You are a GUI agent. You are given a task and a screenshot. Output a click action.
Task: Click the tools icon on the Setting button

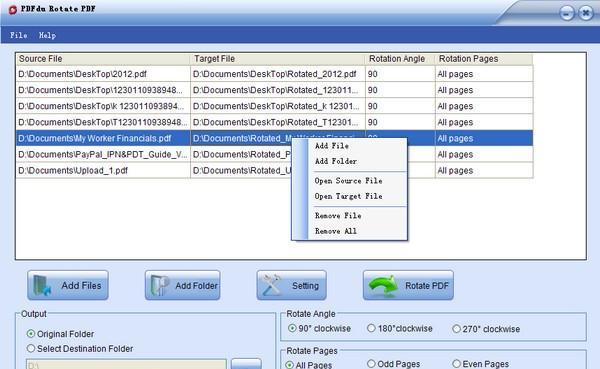272,285
